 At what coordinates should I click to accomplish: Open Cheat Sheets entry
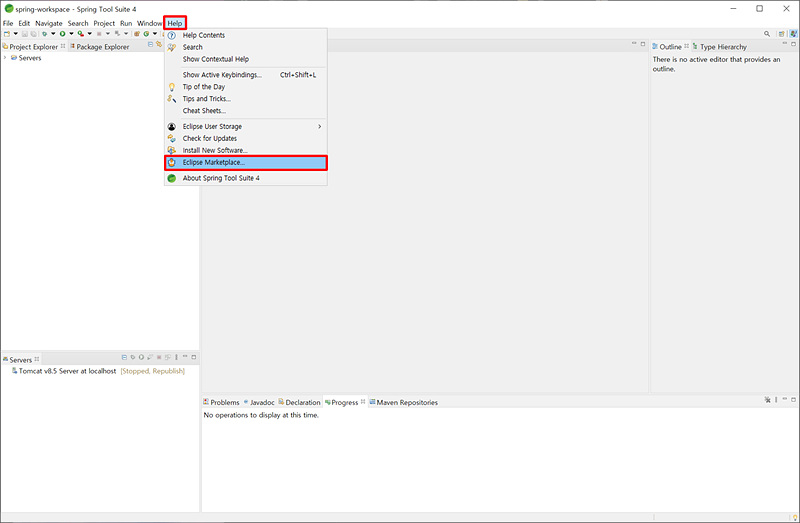[245, 110]
